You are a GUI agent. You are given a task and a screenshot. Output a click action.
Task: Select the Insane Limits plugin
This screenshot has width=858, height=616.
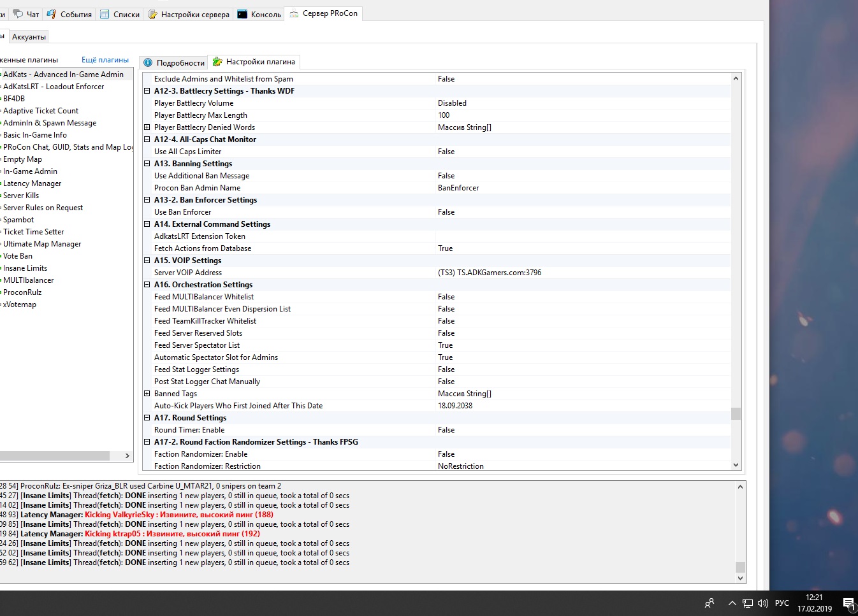[x=25, y=268]
